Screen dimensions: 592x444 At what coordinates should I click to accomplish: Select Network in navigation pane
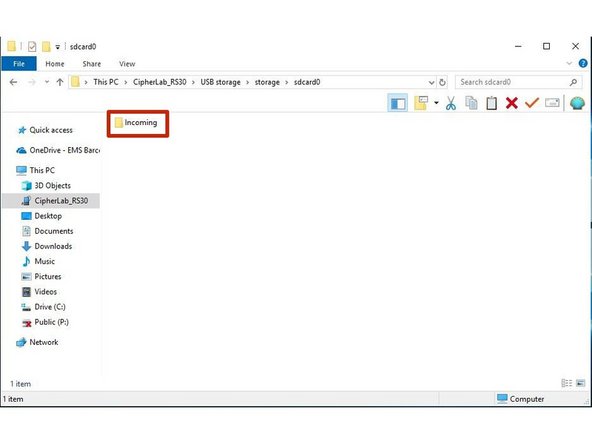click(37, 342)
